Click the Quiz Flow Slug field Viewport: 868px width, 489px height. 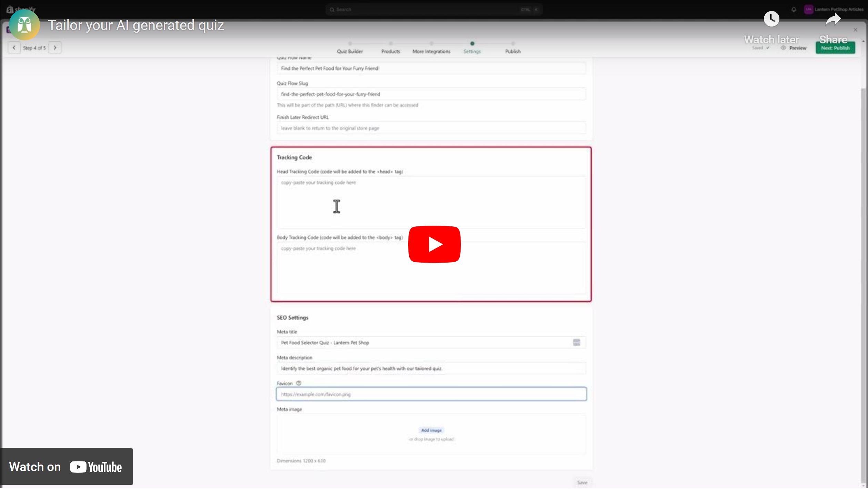pos(431,94)
